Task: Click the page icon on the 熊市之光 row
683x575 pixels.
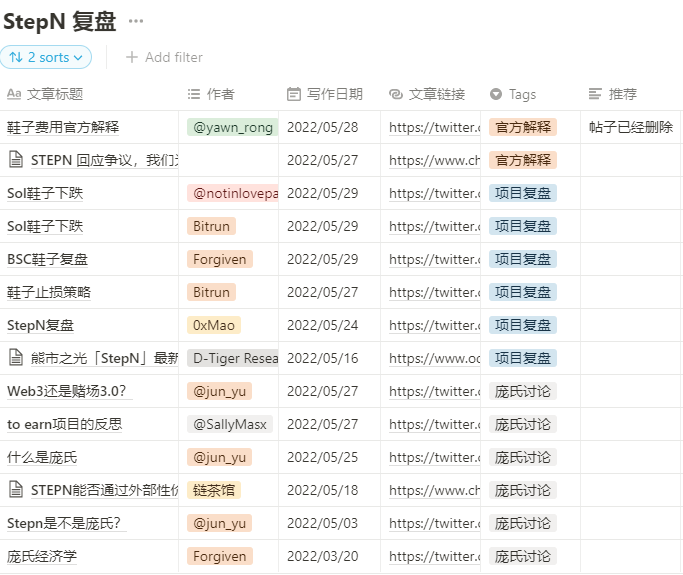Action: click(16, 358)
